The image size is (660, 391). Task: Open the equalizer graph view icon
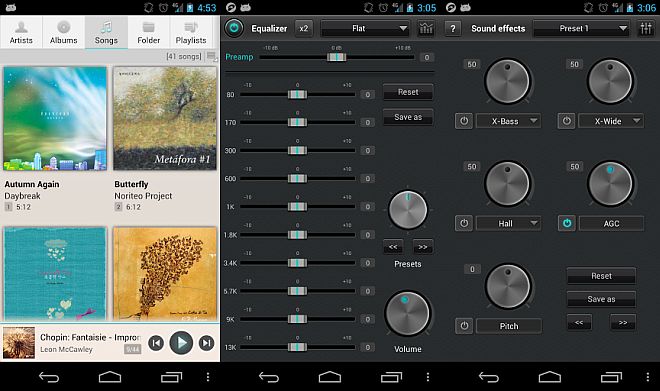click(426, 28)
